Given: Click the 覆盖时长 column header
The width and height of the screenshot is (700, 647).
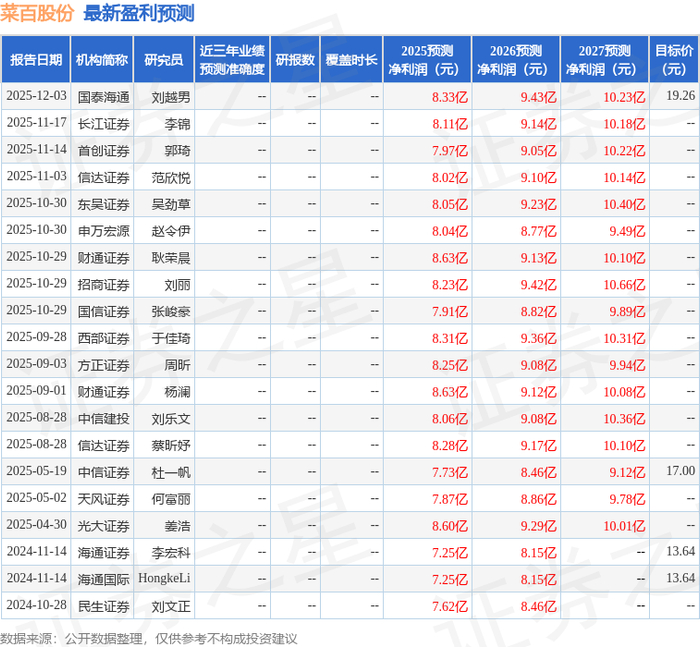Looking at the screenshot, I should pos(351,59).
